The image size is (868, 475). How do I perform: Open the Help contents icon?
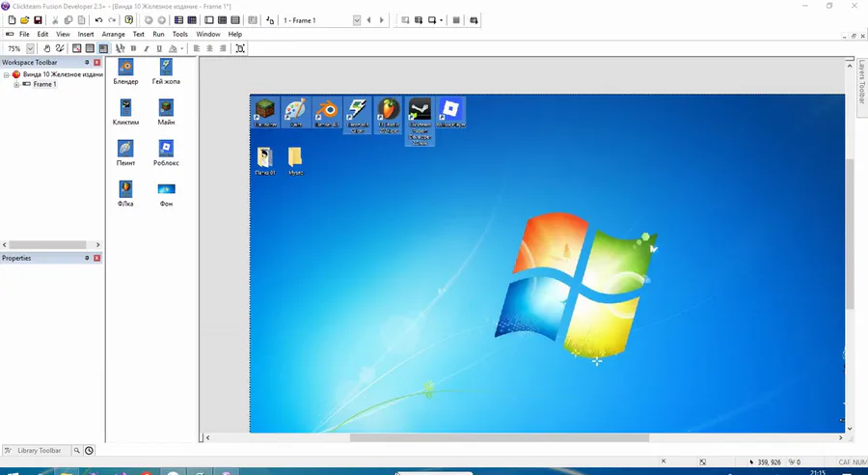(x=129, y=20)
